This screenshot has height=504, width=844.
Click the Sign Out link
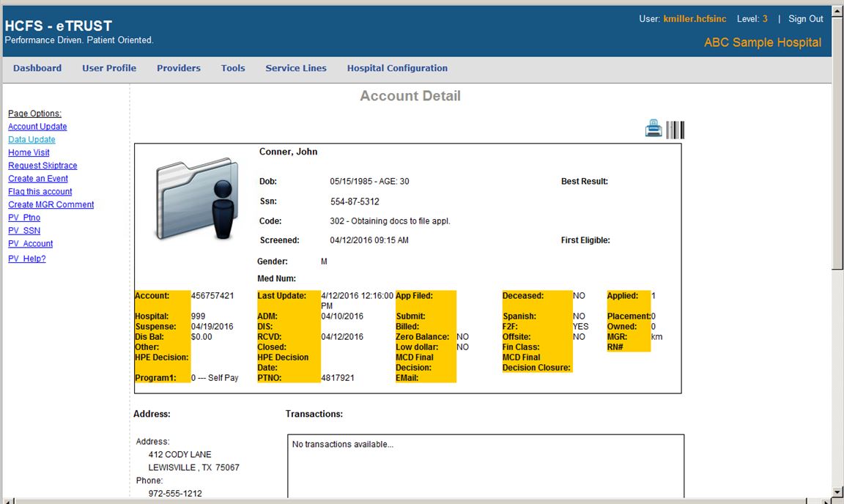point(806,19)
